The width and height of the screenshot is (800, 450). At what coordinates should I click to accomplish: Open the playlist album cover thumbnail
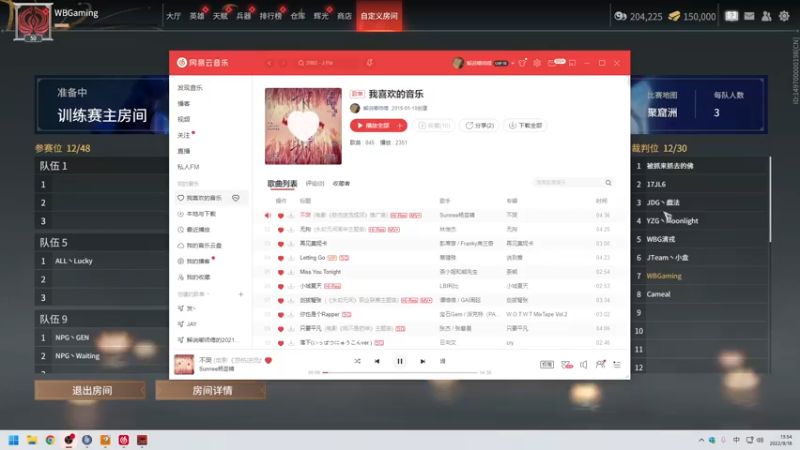(x=303, y=126)
